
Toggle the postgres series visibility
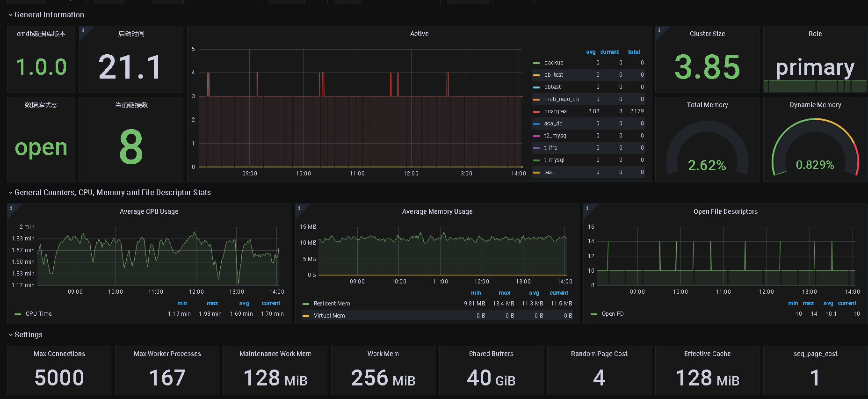coord(555,111)
